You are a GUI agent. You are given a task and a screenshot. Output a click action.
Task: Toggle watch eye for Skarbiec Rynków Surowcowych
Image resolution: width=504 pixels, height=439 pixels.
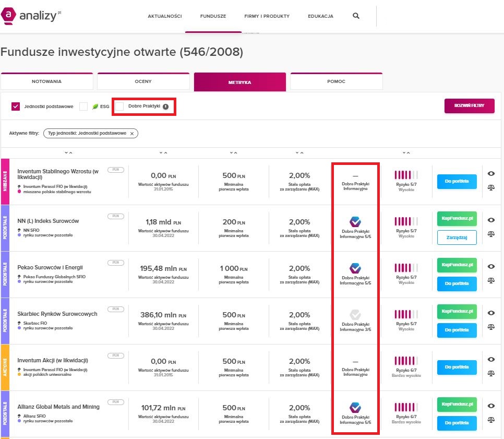coord(491,313)
